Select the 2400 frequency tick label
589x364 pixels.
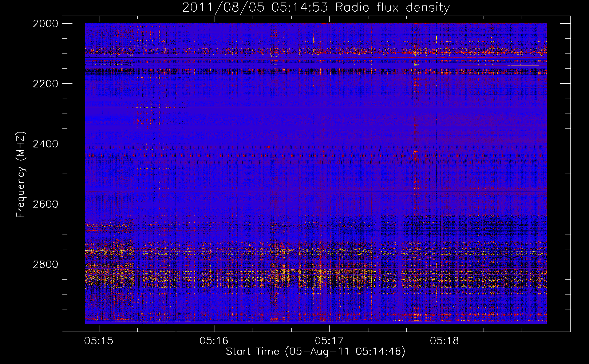(x=46, y=144)
